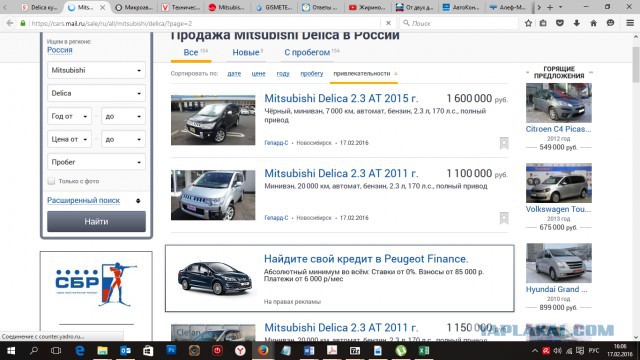Open the Пробег dropdown
This screenshot has height=360, width=640.
pos(96,162)
